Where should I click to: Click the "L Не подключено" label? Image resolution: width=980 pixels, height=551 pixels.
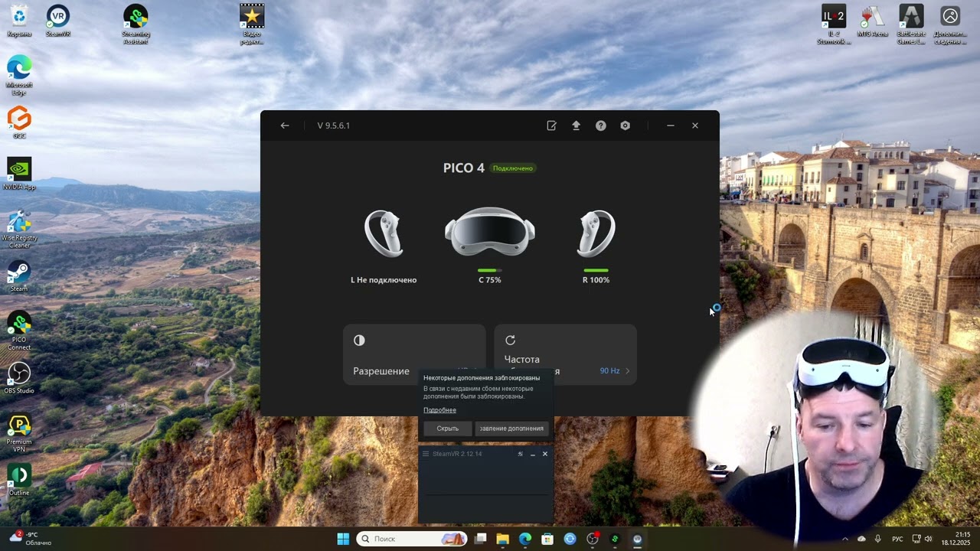(x=384, y=280)
